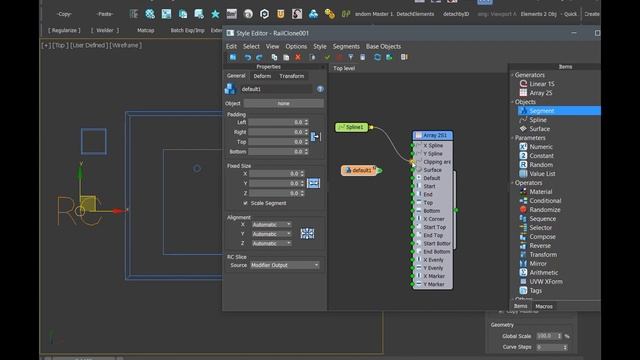Open the Edit menu in Style Editor
This screenshot has height=360, width=640.
(x=231, y=47)
